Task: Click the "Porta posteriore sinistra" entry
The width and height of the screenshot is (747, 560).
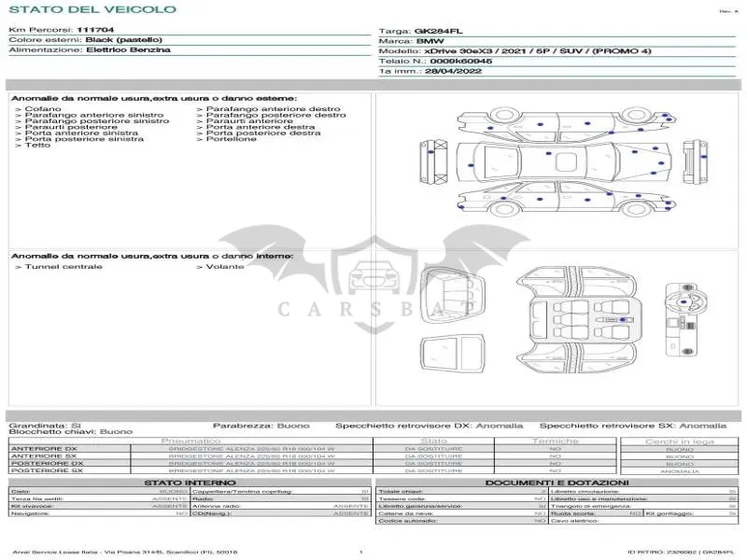Action: pyautogui.click(x=84, y=139)
